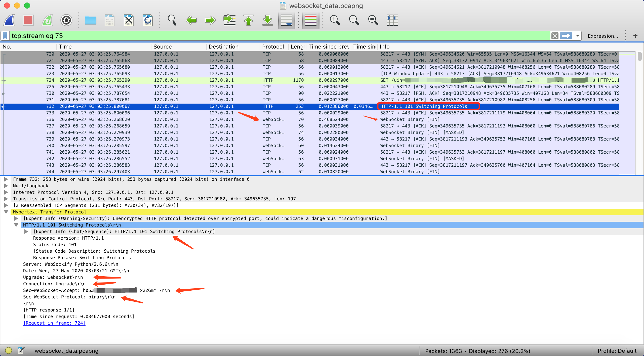Viewport: 644px width, 356px height.
Task: Open the Expression… filter builder
Action: (x=602, y=36)
